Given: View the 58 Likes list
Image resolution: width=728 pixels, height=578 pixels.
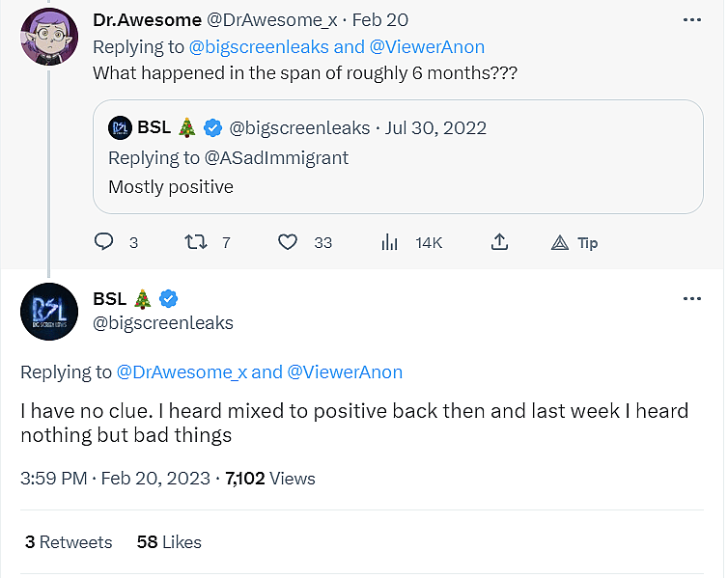Looking at the screenshot, I should click(x=169, y=542).
